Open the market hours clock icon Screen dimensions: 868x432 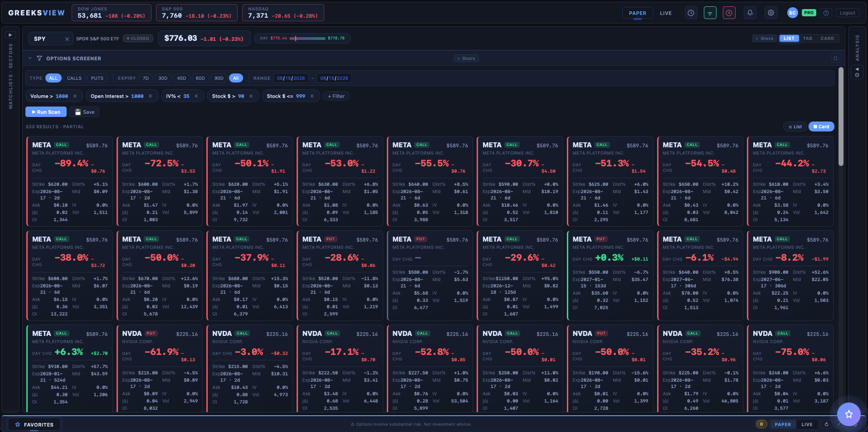coord(691,13)
